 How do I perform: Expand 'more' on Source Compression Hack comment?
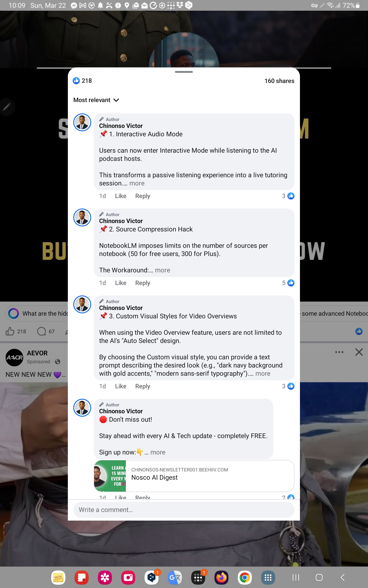click(162, 270)
